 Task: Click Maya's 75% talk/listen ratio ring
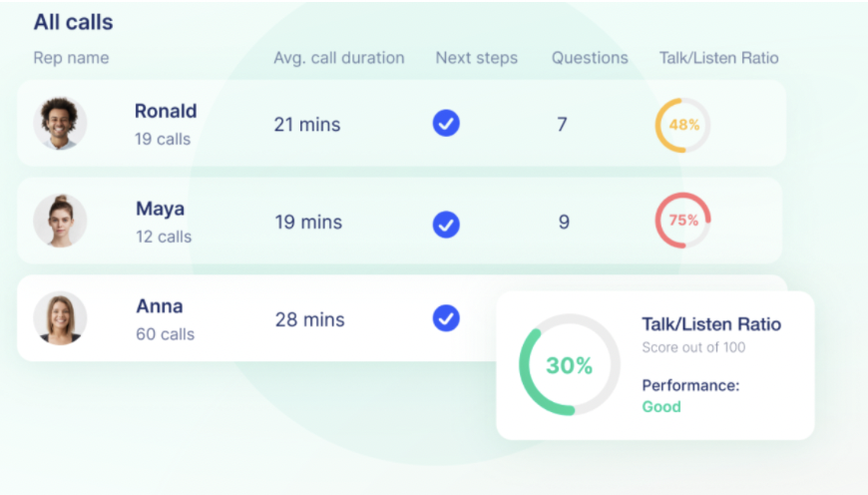(x=683, y=221)
